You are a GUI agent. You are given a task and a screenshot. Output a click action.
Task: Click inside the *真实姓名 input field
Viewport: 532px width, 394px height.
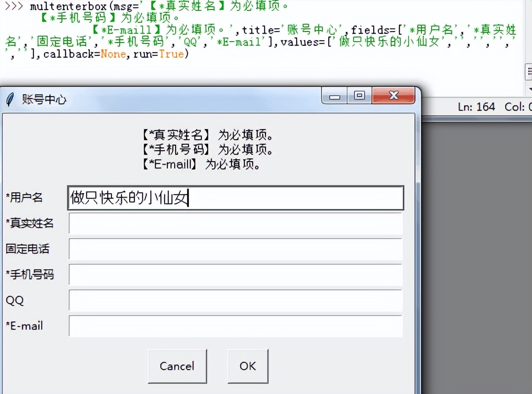(235, 224)
